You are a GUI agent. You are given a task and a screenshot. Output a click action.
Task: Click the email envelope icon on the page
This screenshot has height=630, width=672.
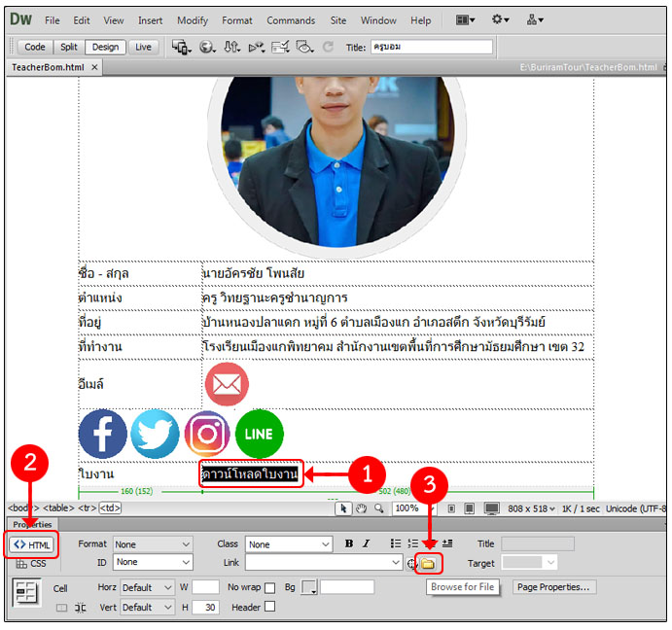[227, 384]
